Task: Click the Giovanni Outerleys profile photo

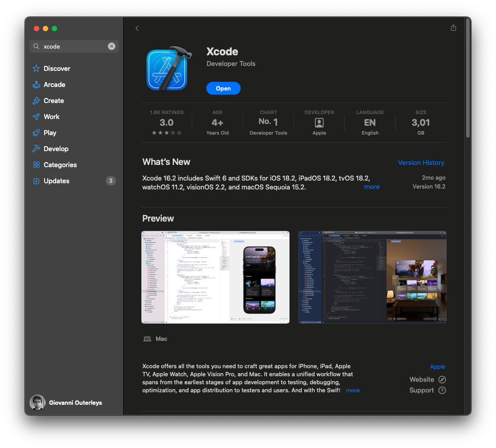Action: [x=37, y=403]
